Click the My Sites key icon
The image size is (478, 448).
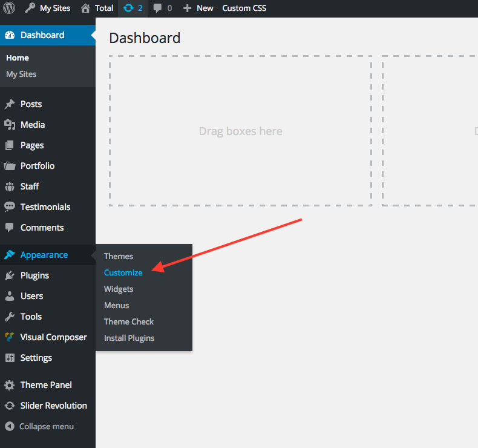pyautogui.click(x=30, y=8)
